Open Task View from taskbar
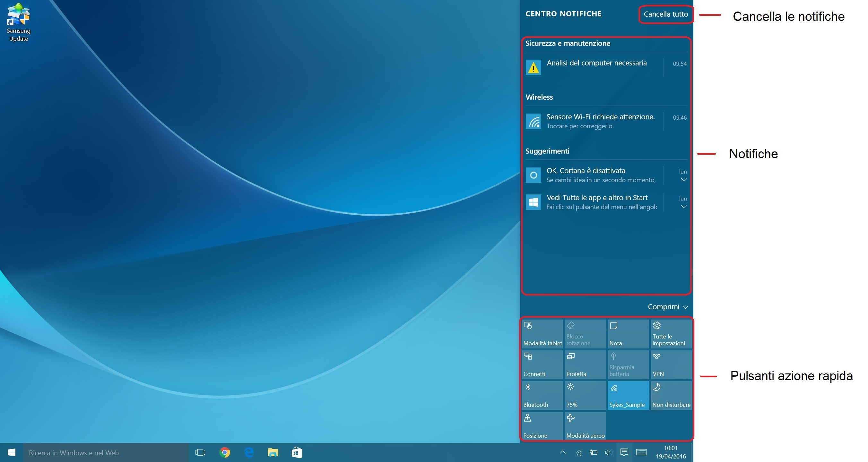Screen dimensions: 868x462 (200, 453)
